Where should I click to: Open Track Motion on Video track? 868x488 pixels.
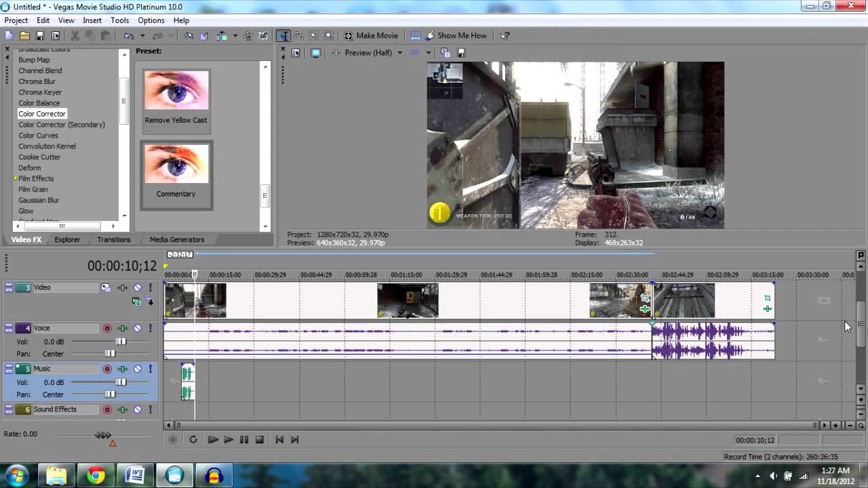tap(106, 287)
